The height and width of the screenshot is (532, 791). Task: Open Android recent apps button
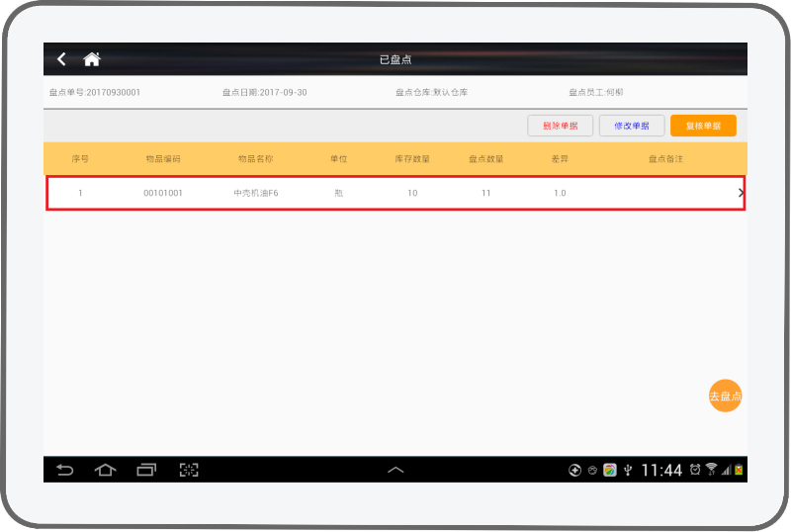click(147, 470)
